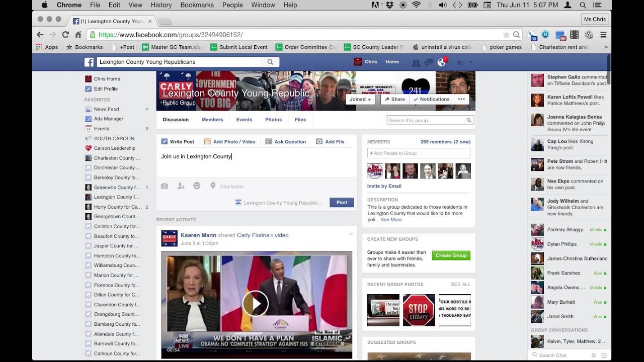
Task: Click volume icon in macOS menu bar
Action: 443,5
